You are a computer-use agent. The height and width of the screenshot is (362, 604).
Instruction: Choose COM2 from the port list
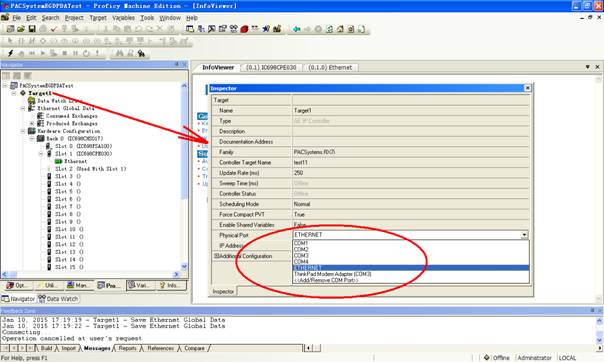(411, 249)
